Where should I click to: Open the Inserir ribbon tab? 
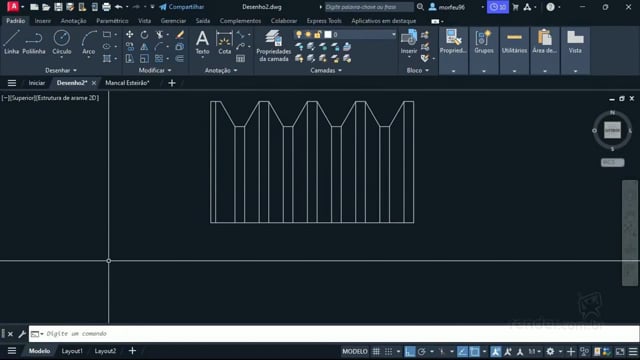43,21
